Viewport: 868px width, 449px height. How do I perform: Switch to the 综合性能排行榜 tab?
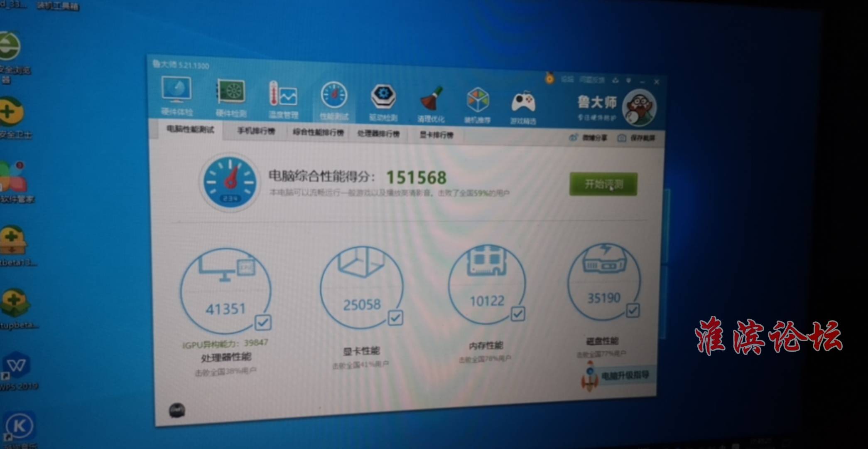tap(318, 133)
